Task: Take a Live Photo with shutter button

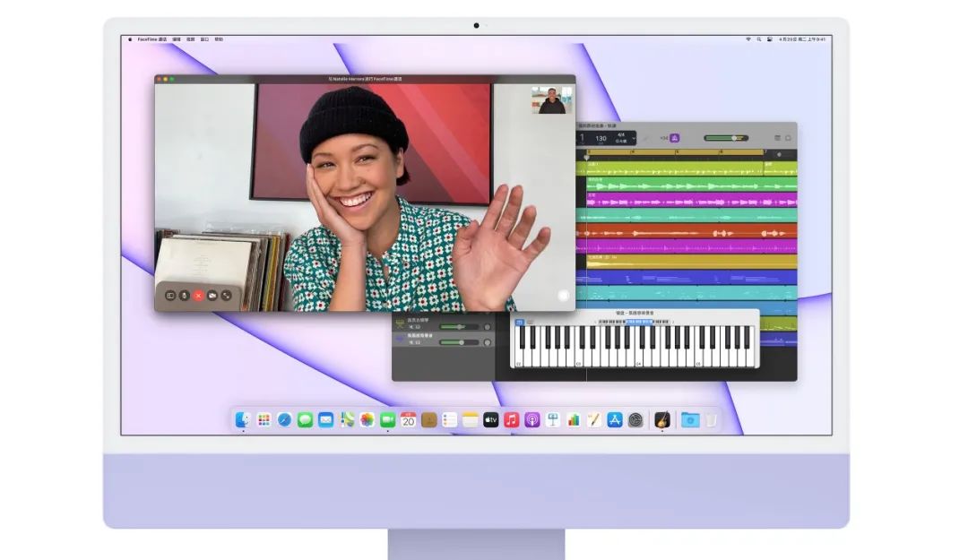Action: pyautogui.click(x=563, y=295)
